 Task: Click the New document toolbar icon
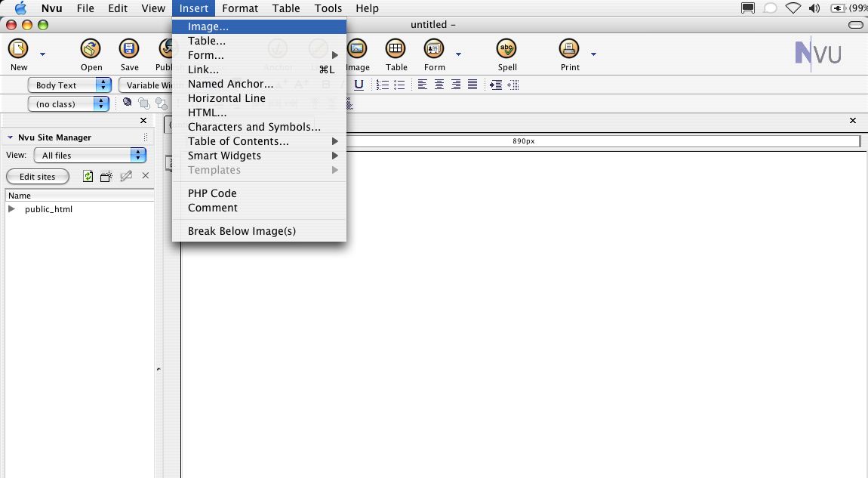pos(18,50)
